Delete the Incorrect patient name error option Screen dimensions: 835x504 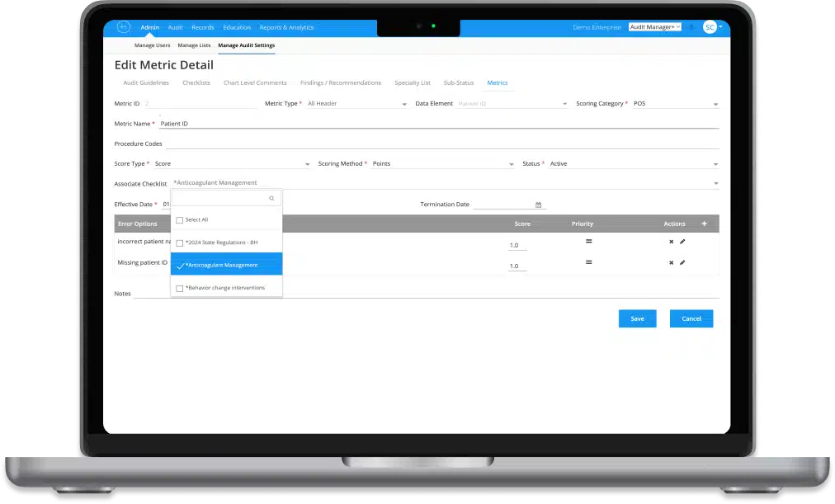click(671, 242)
